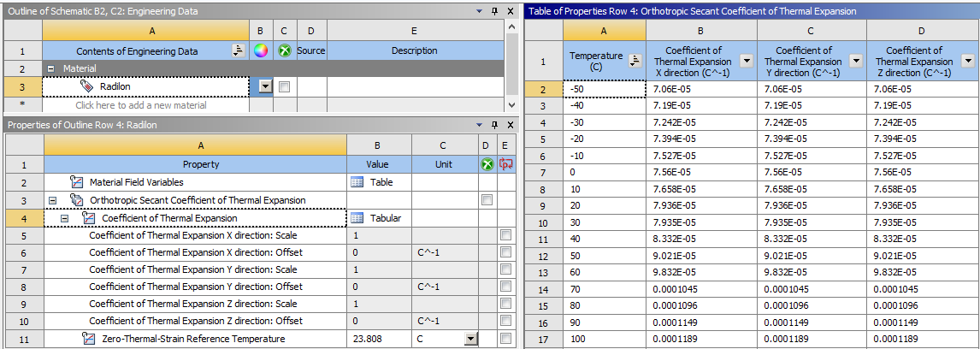Click the Material Field Variables property icon
The image size is (980, 349).
click(77, 183)
